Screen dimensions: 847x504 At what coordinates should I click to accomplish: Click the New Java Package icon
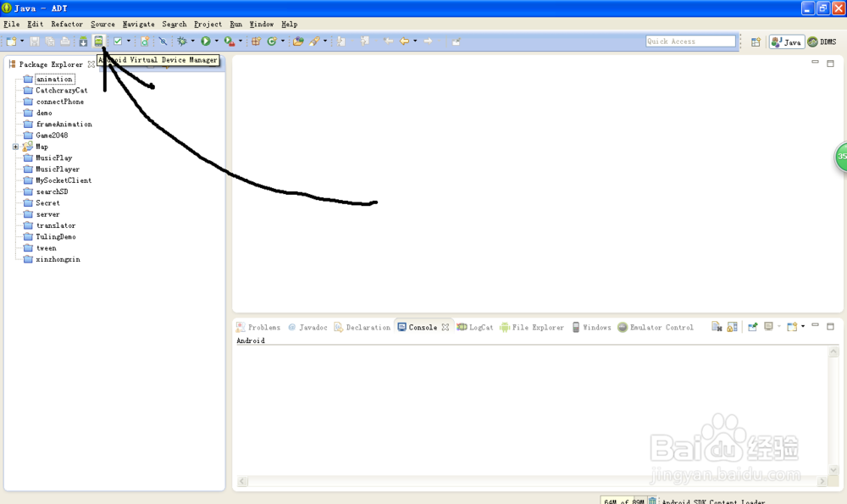tap(256, 41)
